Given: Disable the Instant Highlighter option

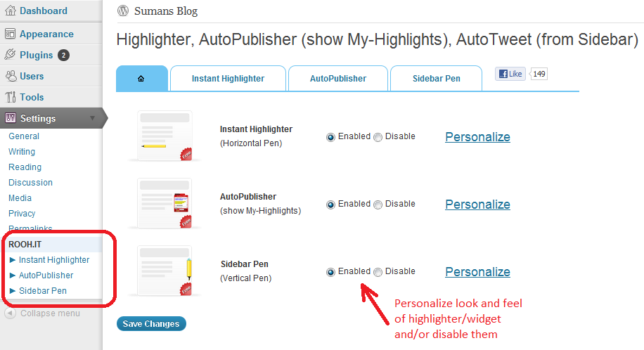Looking at the screenshot, I should coord(378,137).
